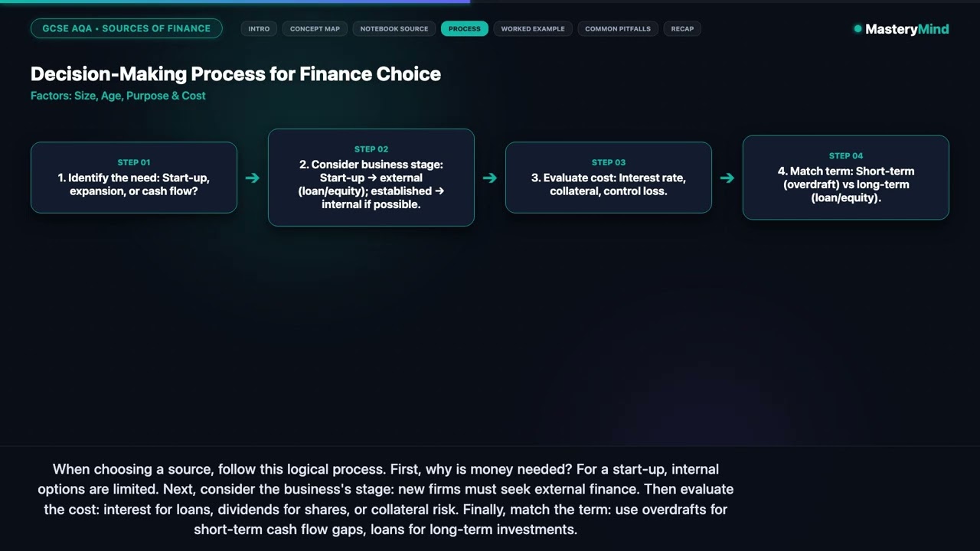Open the COMMON PITFALLS tab
The width and height of the screenshot is (980, 551).
coord(618,28)
